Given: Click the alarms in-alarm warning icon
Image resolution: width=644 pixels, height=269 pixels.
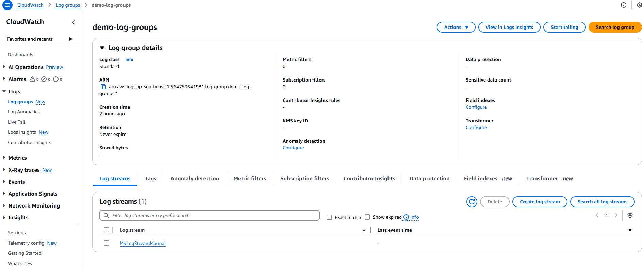Looking at the screenshot, I should coord(32,79).
